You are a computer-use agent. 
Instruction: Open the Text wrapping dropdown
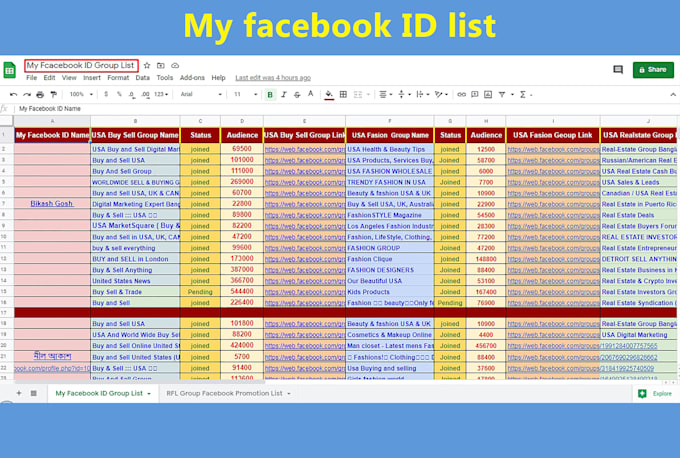(x=422, y=94)
